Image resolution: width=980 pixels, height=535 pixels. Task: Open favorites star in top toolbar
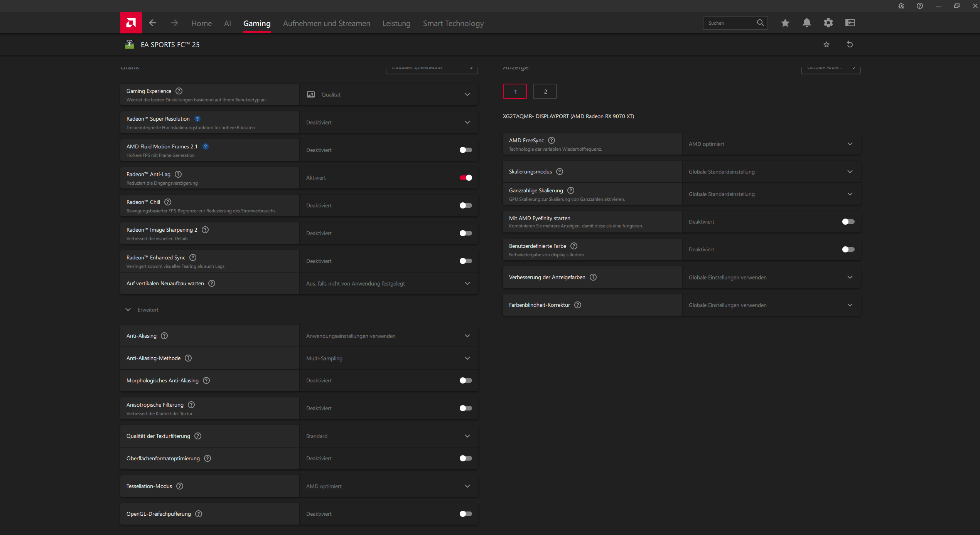click(785, 23)
